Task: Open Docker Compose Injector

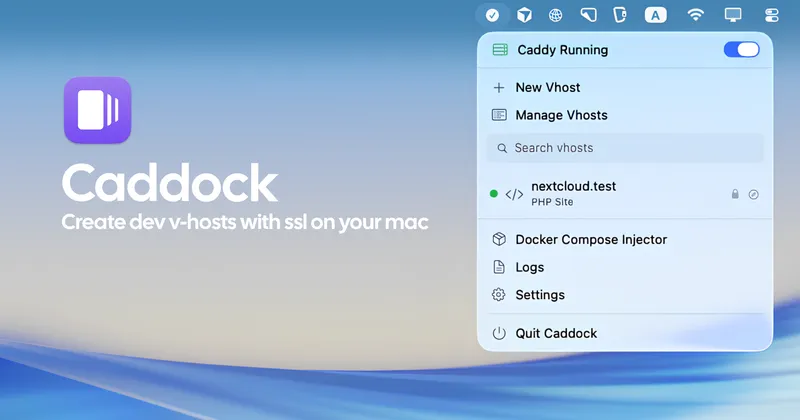Action: coord(625,239)
